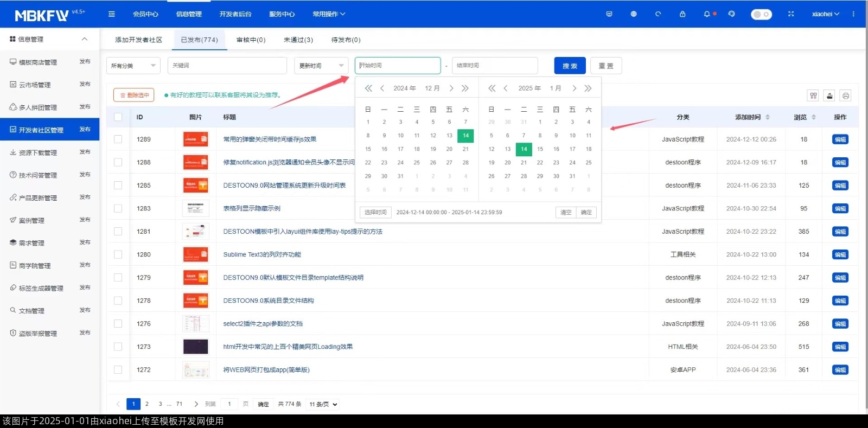This screenshot has width=868, height=428.
Task: Check the checkbox for row 1279
Action: (118, 278)
